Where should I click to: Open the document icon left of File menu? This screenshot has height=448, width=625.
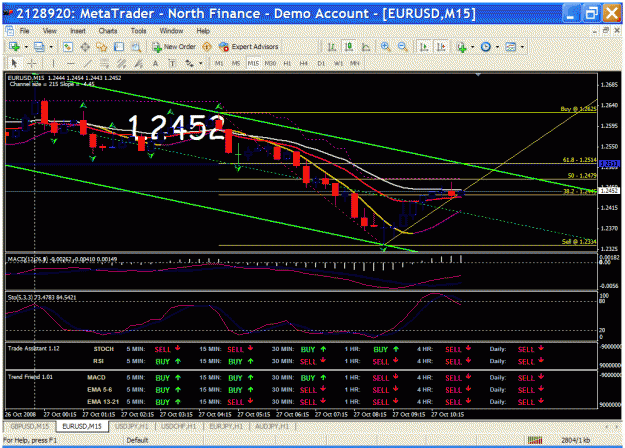[10, 31]
